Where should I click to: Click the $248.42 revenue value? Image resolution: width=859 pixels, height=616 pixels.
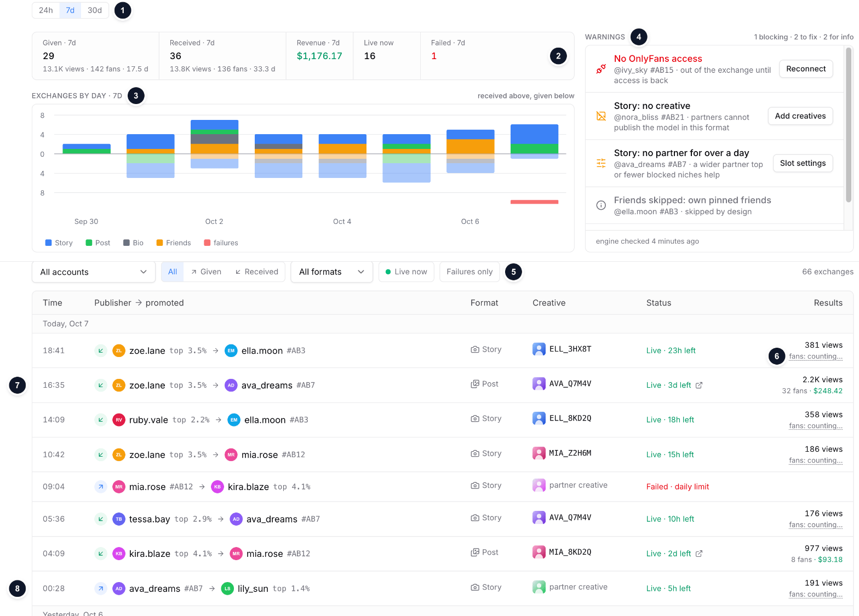tap(828, 391)
